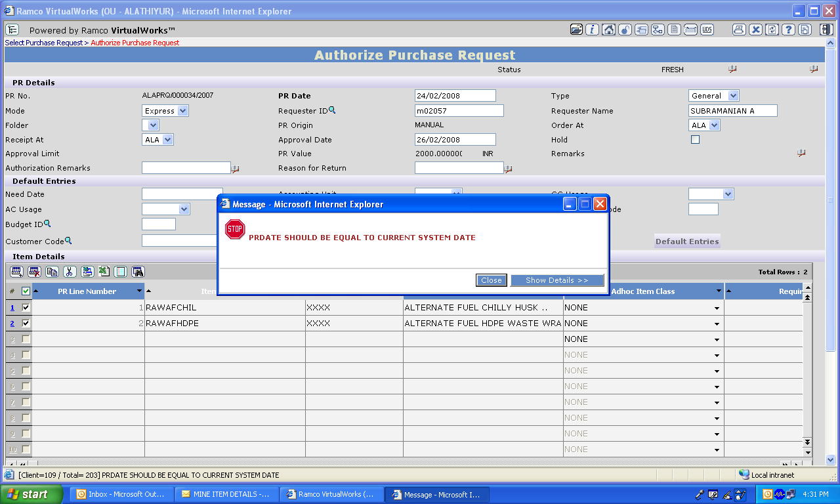Open help via question mark icon
840x504 pixels.
[x=788, y=30]
